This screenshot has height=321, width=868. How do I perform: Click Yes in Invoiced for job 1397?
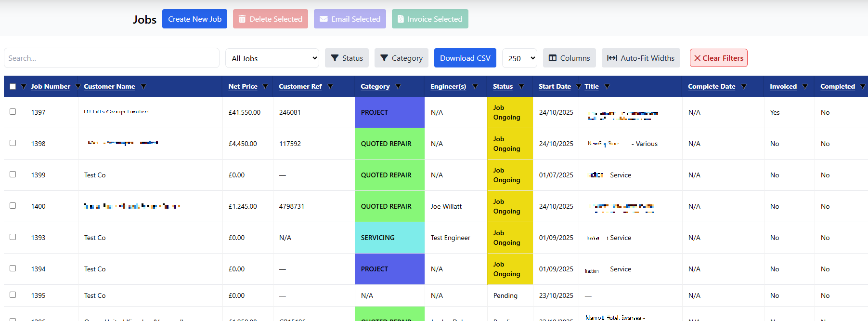click(x=775, y=112)
